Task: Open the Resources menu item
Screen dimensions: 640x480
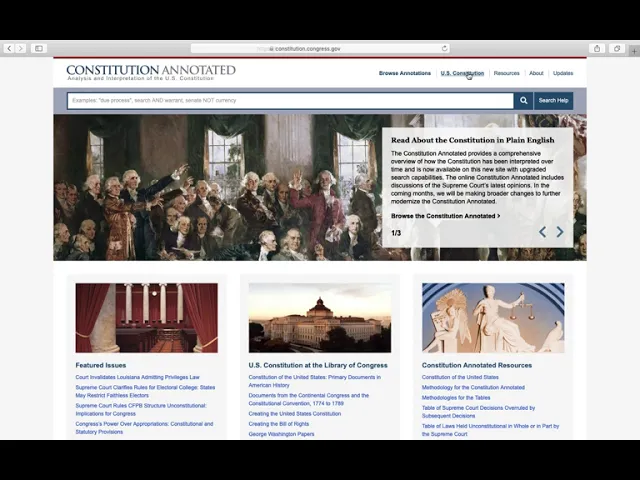Action: [507, 73]
